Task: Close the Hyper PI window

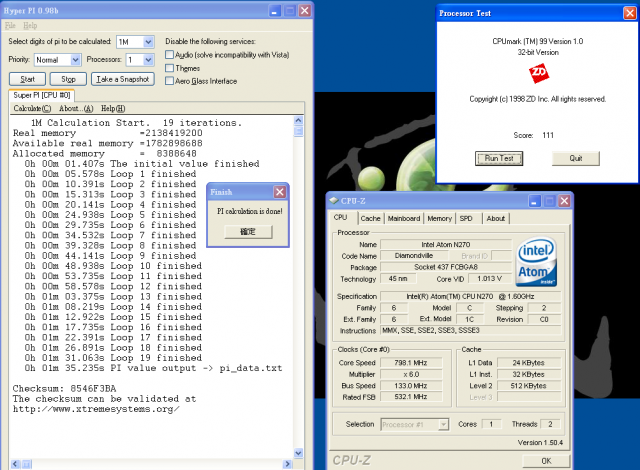Action: [304, 11]
